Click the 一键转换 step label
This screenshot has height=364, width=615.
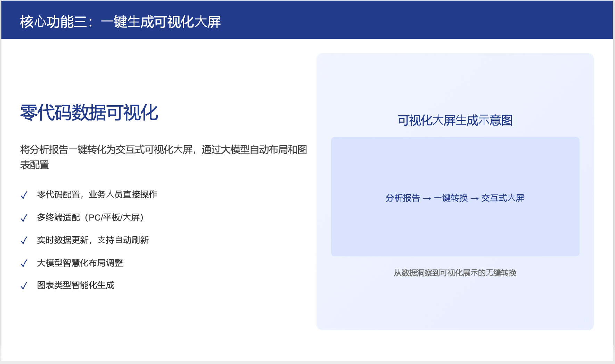pos(451,198)
